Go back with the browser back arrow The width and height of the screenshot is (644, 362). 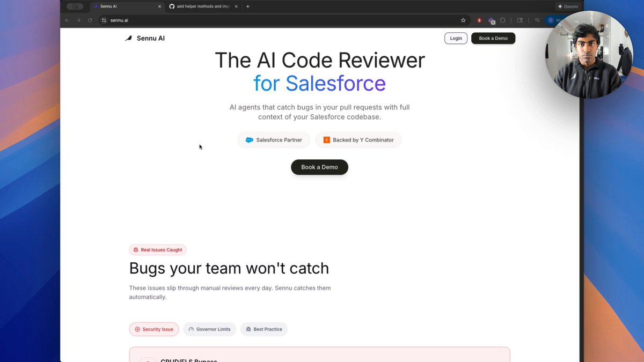67,20
